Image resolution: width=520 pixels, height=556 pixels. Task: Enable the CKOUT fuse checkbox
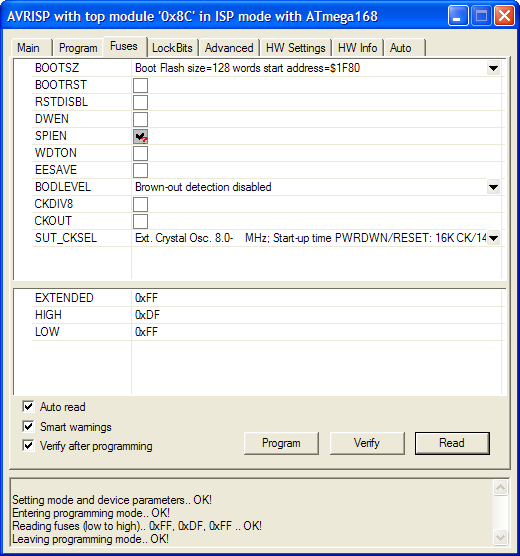click(x=140, y=222)
